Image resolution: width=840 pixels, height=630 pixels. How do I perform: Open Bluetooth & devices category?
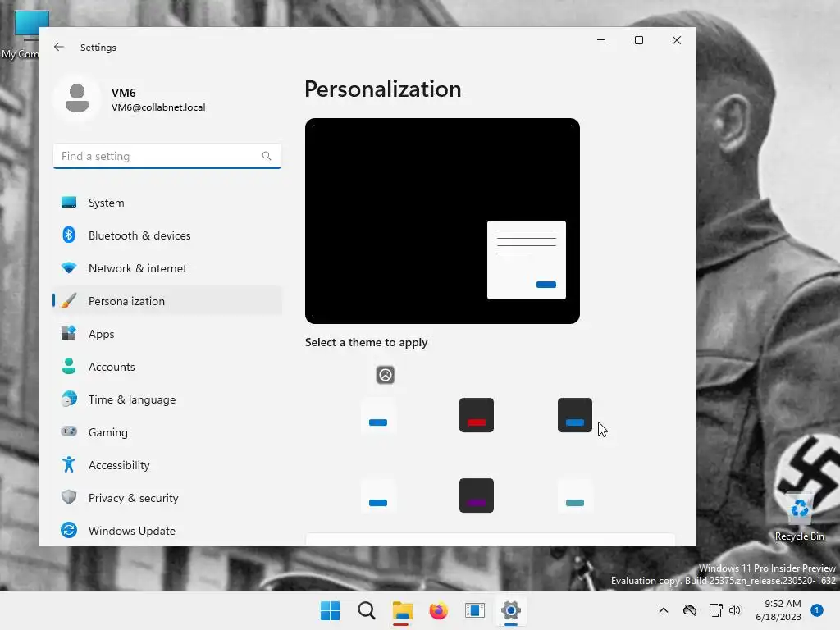pos(167,235)
